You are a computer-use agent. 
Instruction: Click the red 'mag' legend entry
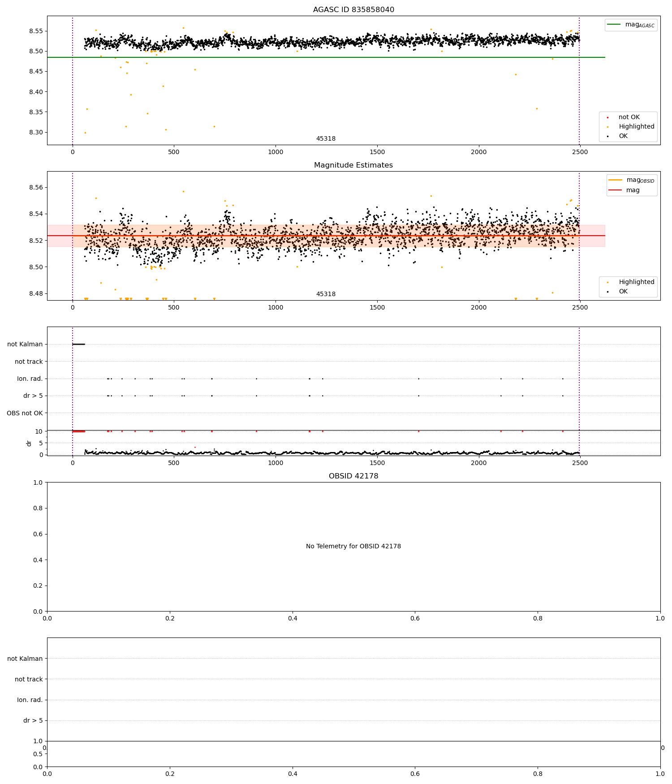[x=624, y=190]
